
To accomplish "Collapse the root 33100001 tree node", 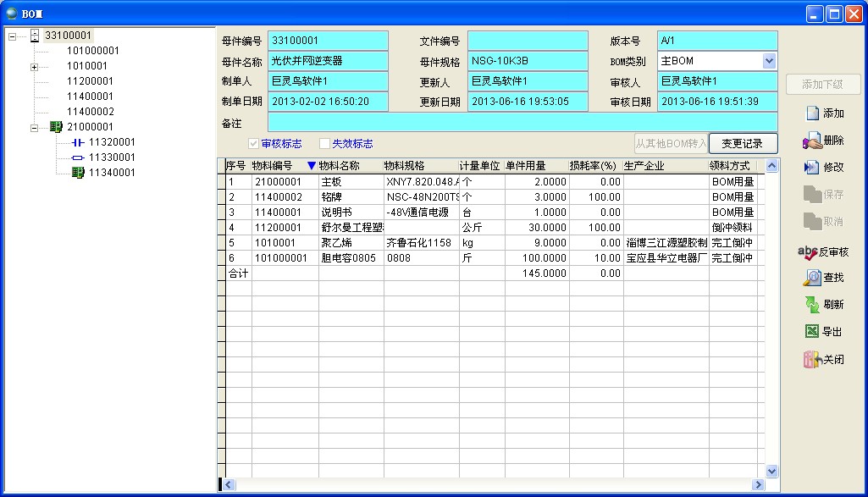I will click(x=12, y=36).
